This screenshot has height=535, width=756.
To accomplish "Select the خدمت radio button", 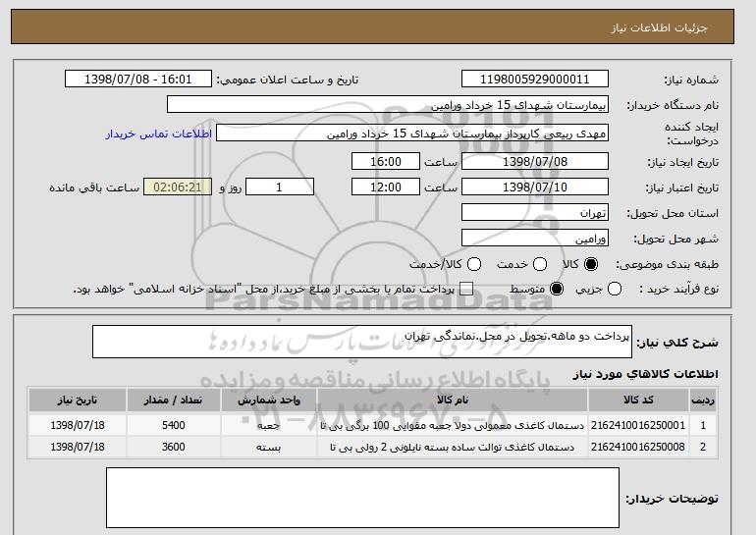I will coord(540,264).
